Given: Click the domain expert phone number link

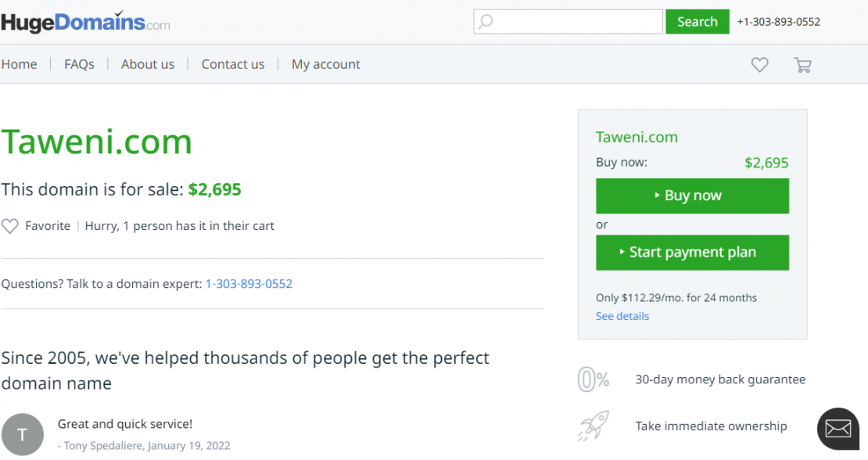Looking at the screenshot, I should coord(249,283).
